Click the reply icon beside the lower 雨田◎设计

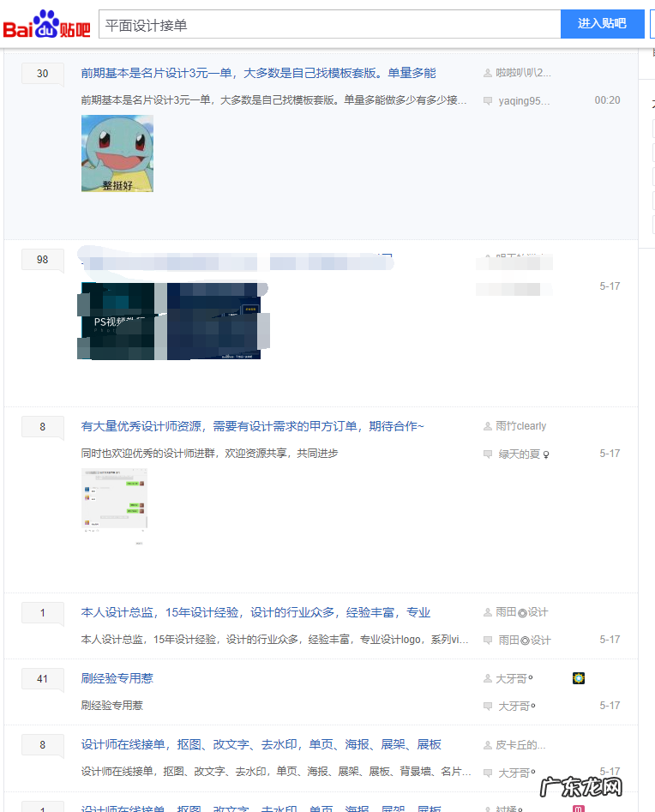[488, 641]
